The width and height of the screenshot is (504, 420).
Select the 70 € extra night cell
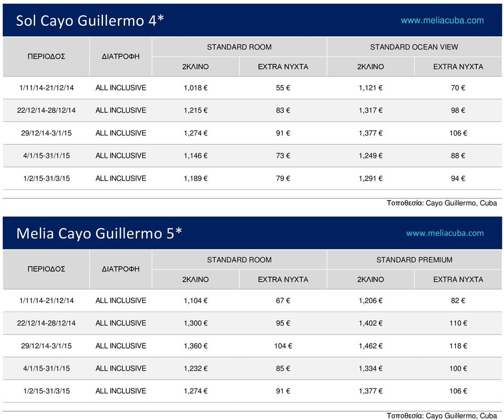(x=458, y=88)
